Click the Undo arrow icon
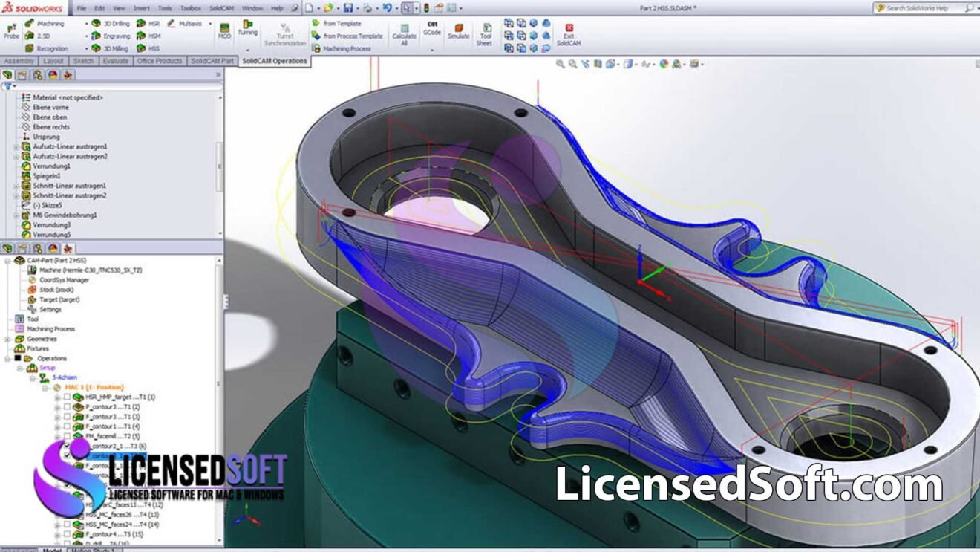The height and width of the screenshot is (552, 980). pyautogui.click(x=387, y=8)
